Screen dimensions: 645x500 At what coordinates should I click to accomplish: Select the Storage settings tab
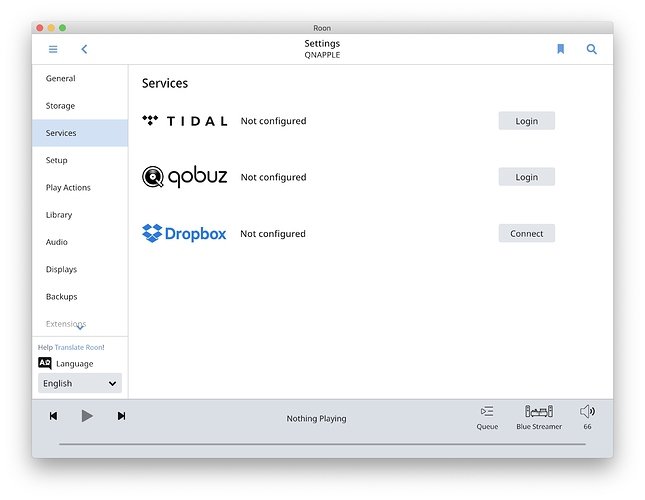tap(80, 106)
